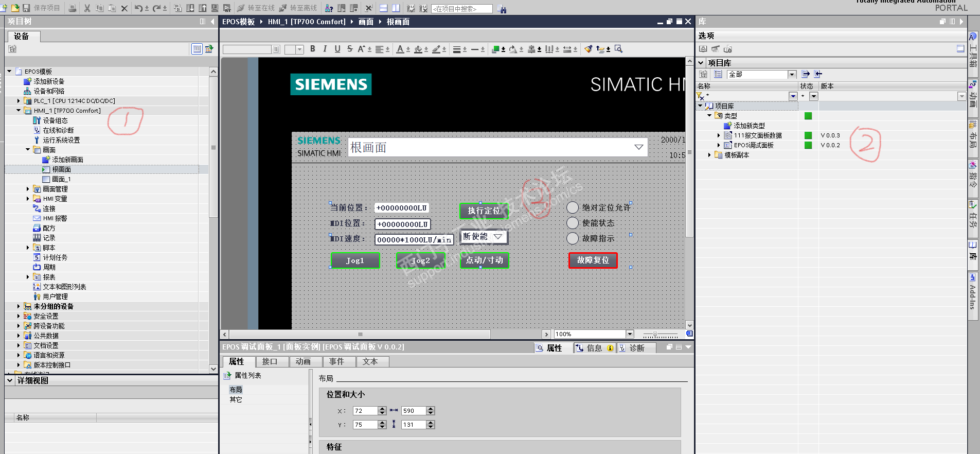Click the font name input box
This screenshot has height=454, width=980.
pyautogui.click(x=247, y=49)
